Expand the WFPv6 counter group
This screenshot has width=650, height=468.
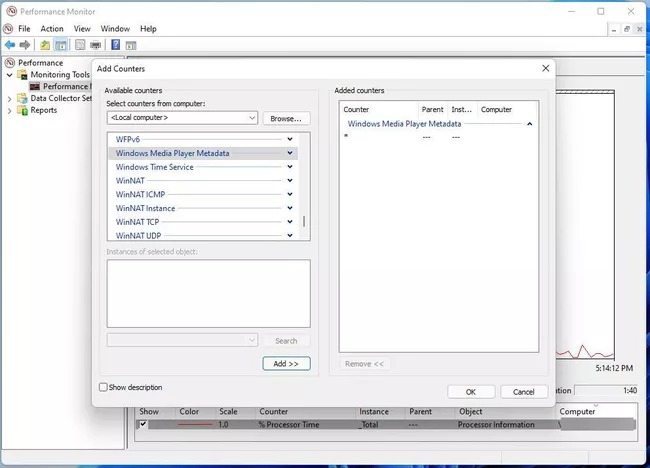[x=290, y=139]
